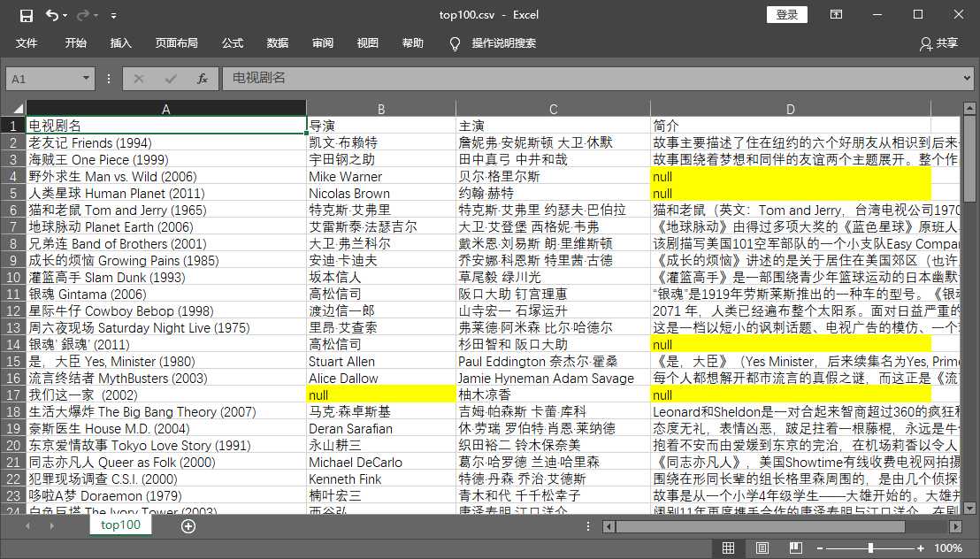This screenshot has width=980, height=559.
Task: Click the 登录 sign-in button
Action: point(787,14)
